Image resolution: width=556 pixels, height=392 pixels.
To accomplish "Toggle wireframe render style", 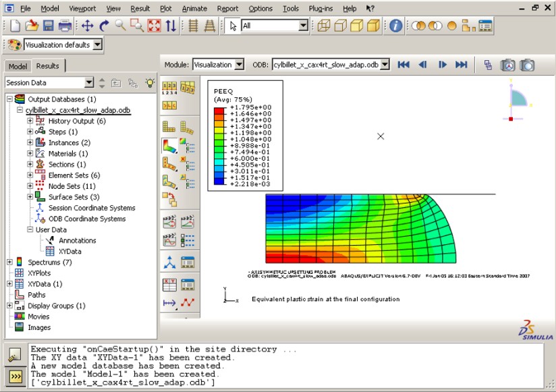I will tap(325, 25).
